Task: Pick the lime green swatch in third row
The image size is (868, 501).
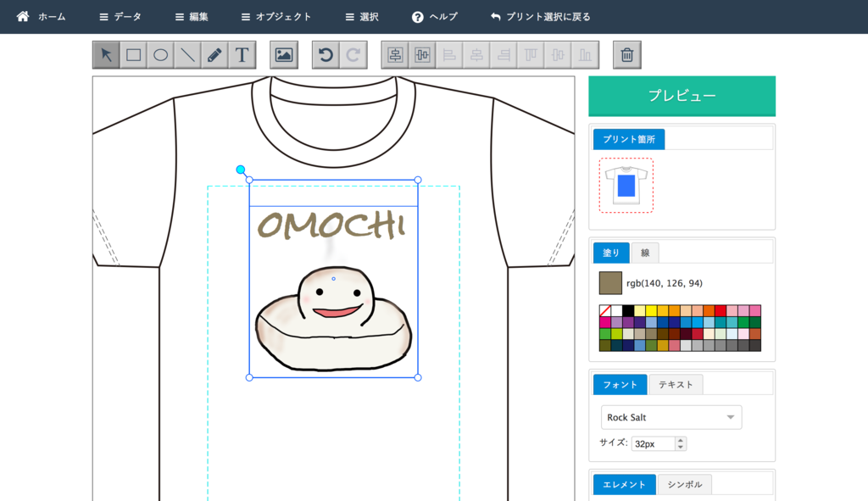Action: tap(616, 334)
